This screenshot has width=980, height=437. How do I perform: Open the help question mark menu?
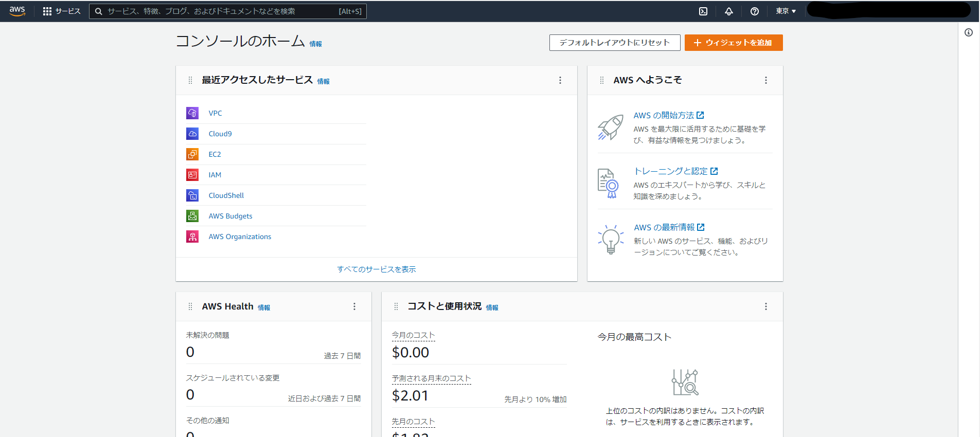(x=755, y=11)
